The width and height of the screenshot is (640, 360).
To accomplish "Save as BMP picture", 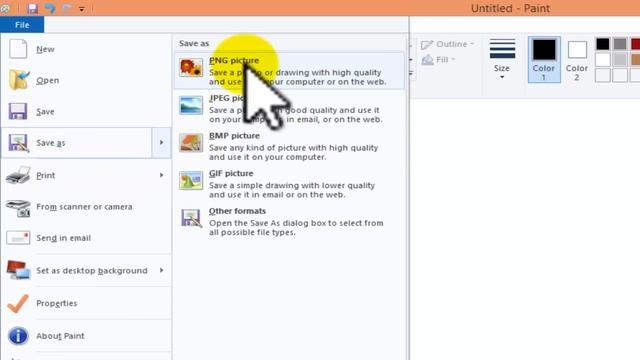I will [289, 146].
